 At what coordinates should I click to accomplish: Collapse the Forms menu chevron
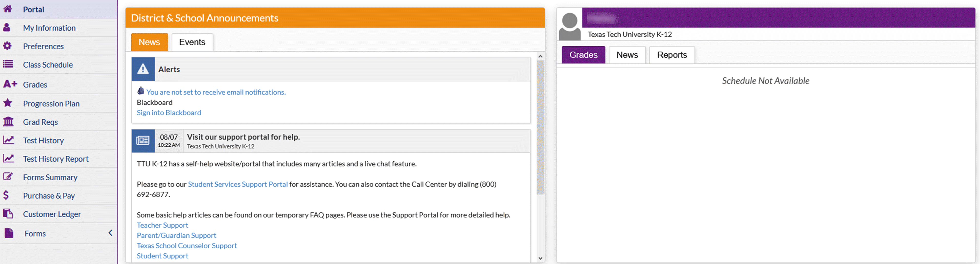[110, 233]
